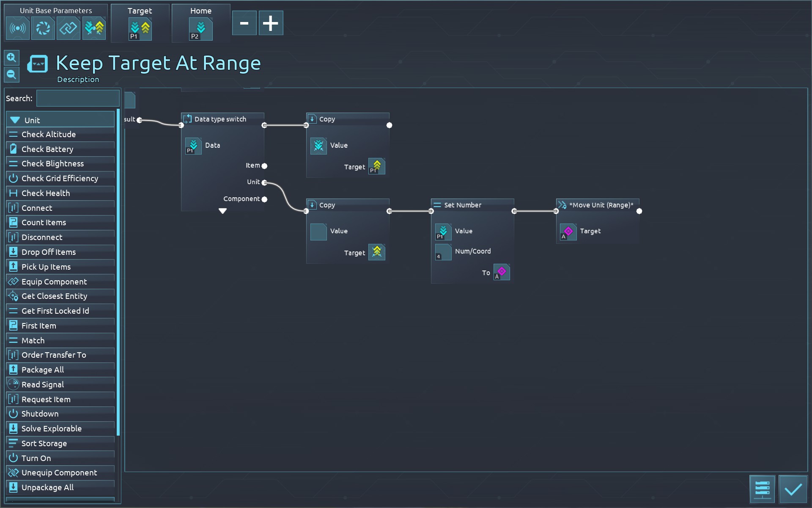Add a parameter with the plus button

click(x=271, y=23)
